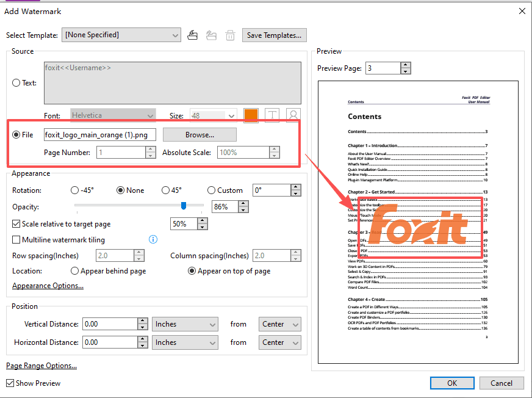
Task: Select Appear behind page option
Action: point(74,271)
